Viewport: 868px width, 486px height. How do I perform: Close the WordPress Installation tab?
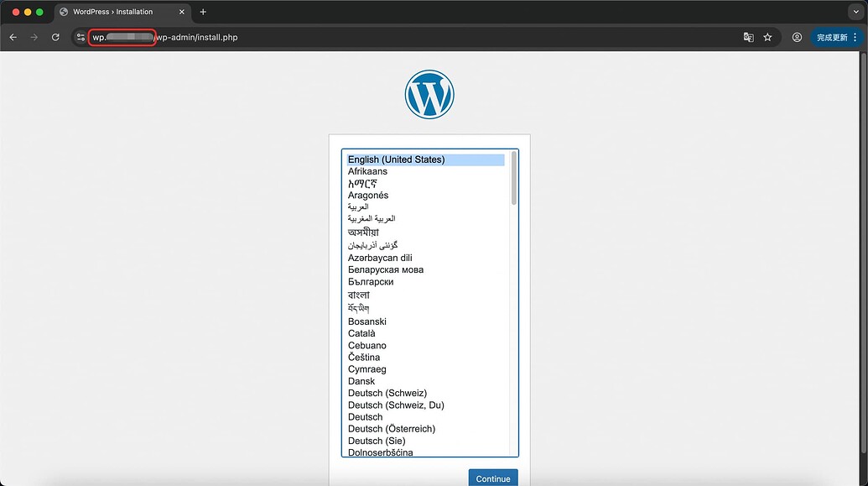point(182,12)
